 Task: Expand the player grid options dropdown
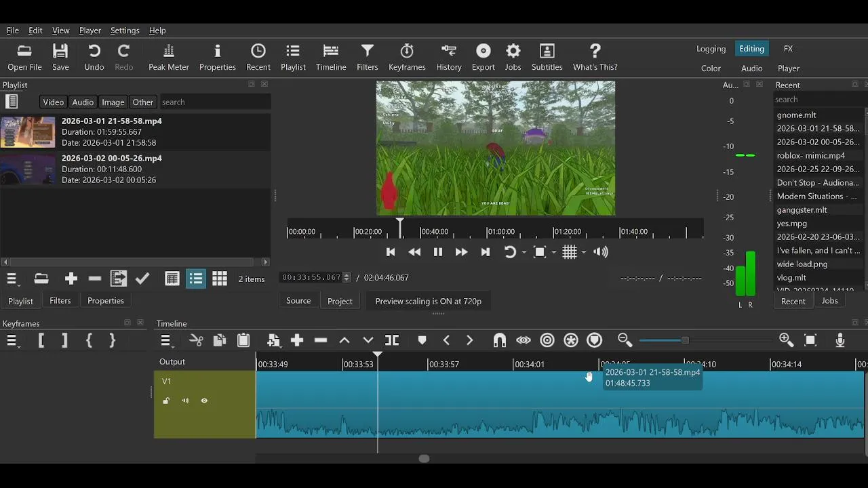[583, 252]
